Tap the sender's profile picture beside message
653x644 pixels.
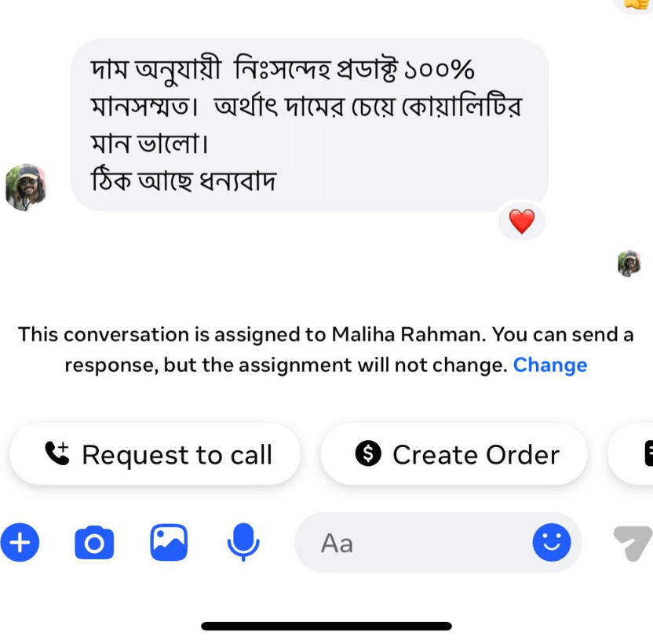[x=25, y=187]
